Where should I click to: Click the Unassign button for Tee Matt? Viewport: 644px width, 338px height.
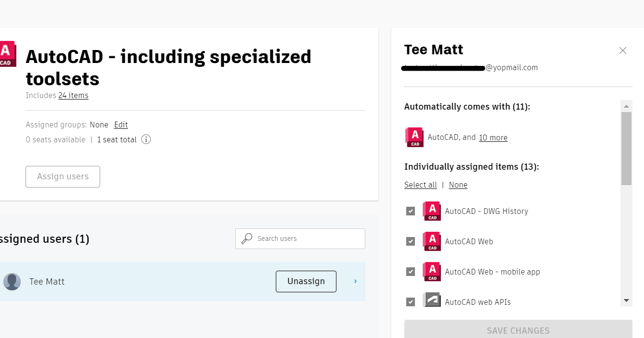[x=306, y=281]
